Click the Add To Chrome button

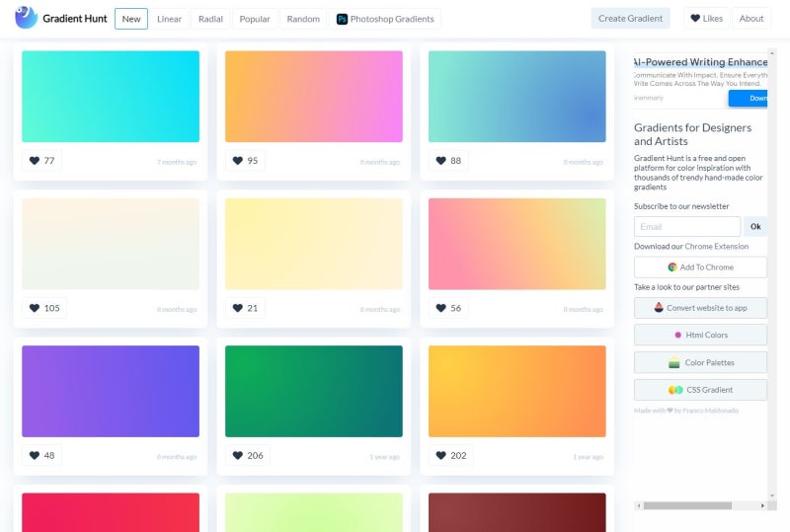(x=700, y=267)
